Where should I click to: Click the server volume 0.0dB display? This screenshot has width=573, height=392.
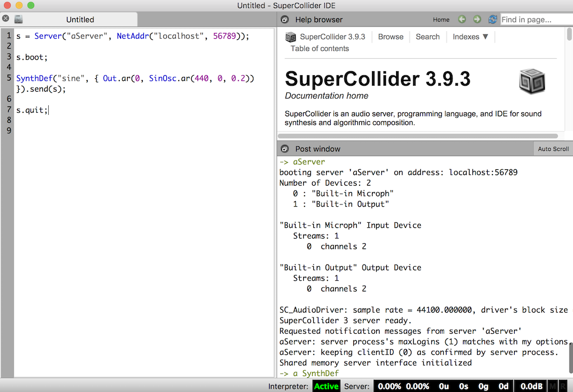pos(530,386)
